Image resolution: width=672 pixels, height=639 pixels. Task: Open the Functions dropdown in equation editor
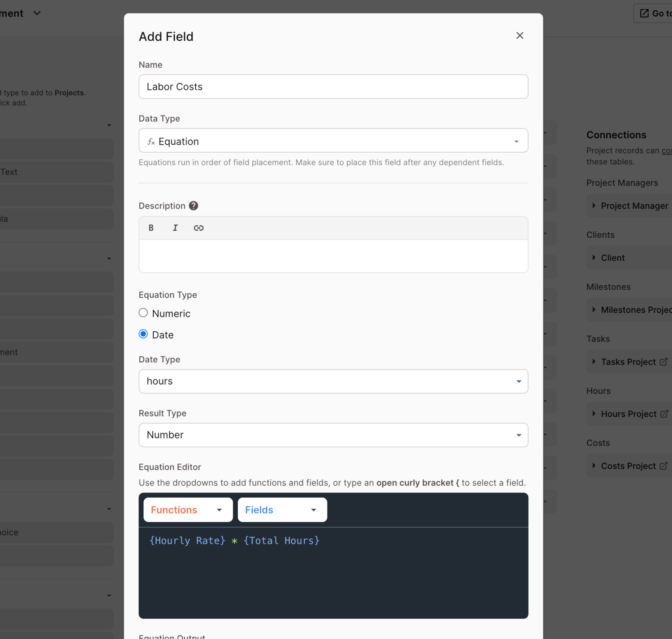click(188, 510)
